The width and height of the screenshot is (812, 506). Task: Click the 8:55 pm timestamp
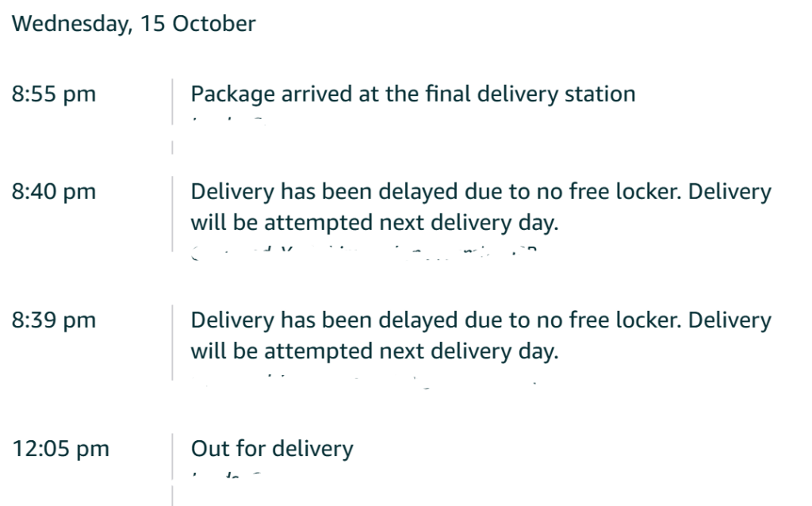(54, 94)
